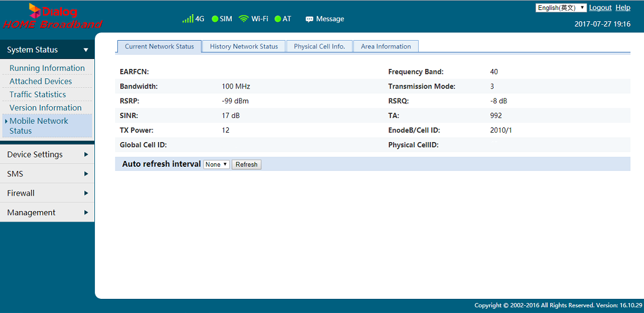This screenshot has width=644, height=313.
Task: Click the copyright version text 16.10.29
Action: (x=631, y=305)
